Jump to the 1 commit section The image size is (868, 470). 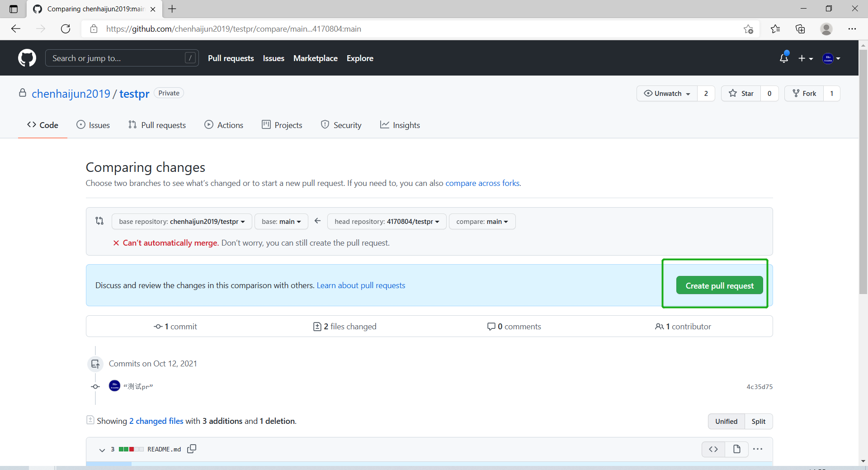click(x=175, y=327)
